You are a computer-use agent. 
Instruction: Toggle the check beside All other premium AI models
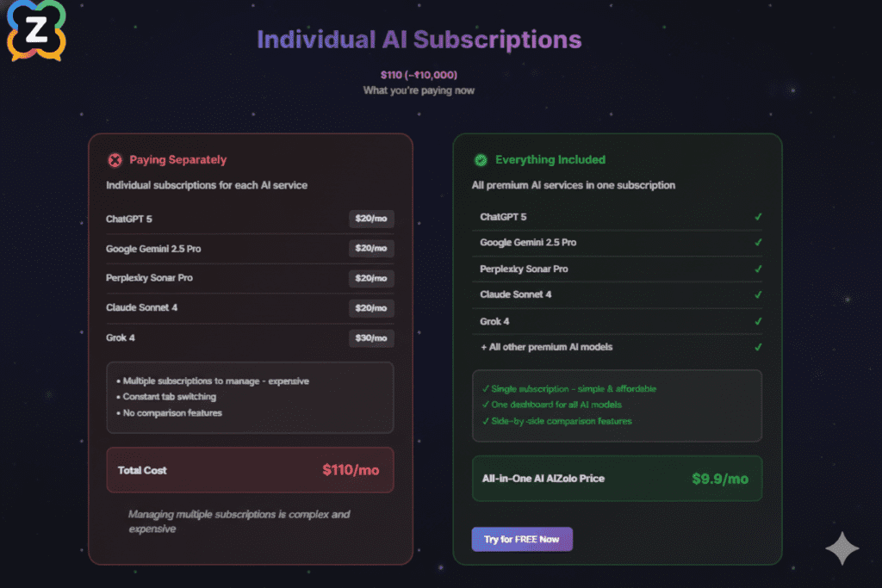click(758, 347)
